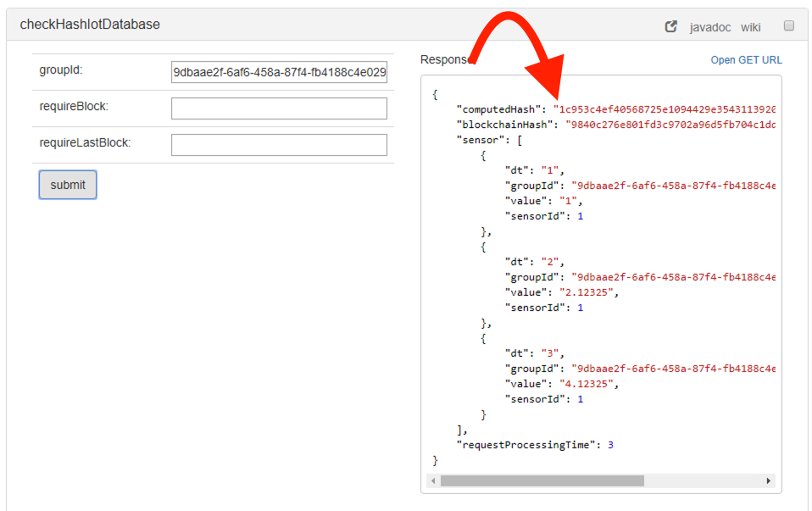The image size is (812, 511).
Task: Enable the checkbox at the top right
Action: [x=788, y=25]
